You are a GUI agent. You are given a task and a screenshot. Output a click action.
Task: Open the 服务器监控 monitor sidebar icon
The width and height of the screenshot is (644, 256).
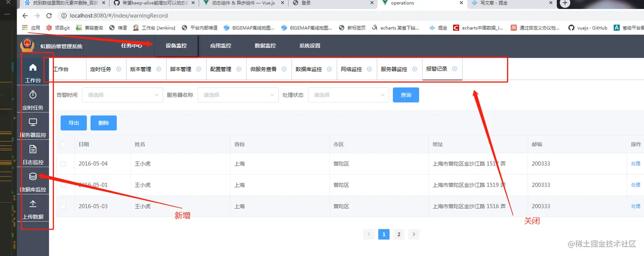pos(33,122)
